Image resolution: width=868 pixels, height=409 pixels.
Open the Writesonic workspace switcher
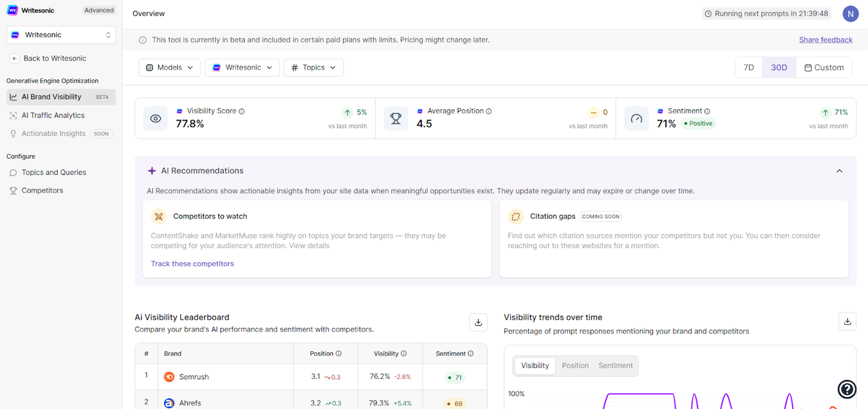(x=61, y=35)
